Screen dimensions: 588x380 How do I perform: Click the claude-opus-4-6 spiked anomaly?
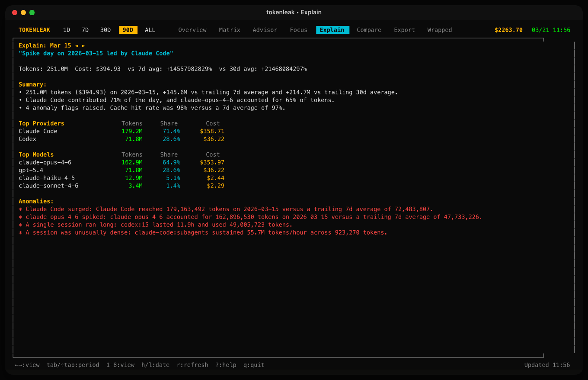[x=250, y=217]
